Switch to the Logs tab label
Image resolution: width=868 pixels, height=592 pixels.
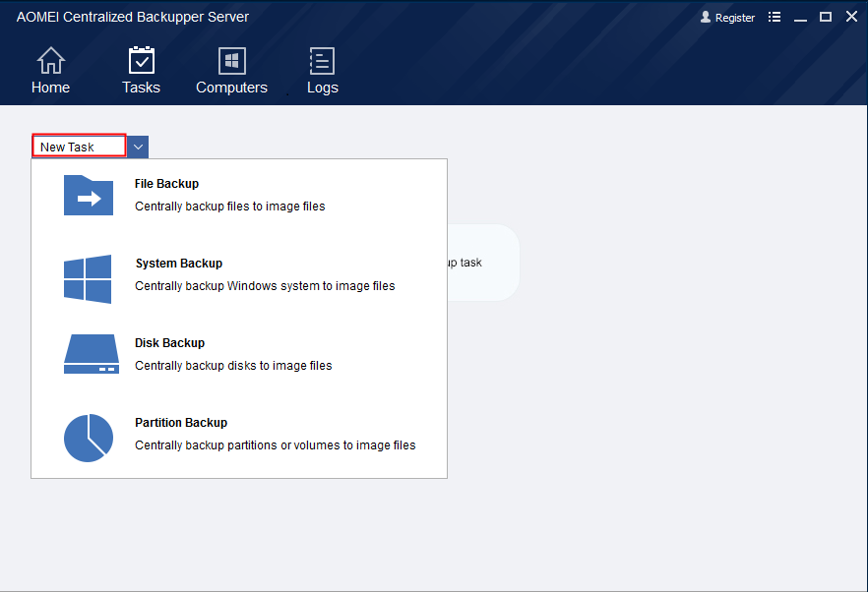(x=323, y=88)
